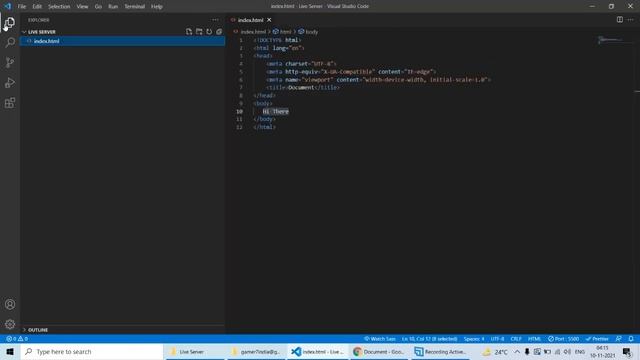
Task: Change end of line sequence CRLF
Action: click(x=516, y=339)
